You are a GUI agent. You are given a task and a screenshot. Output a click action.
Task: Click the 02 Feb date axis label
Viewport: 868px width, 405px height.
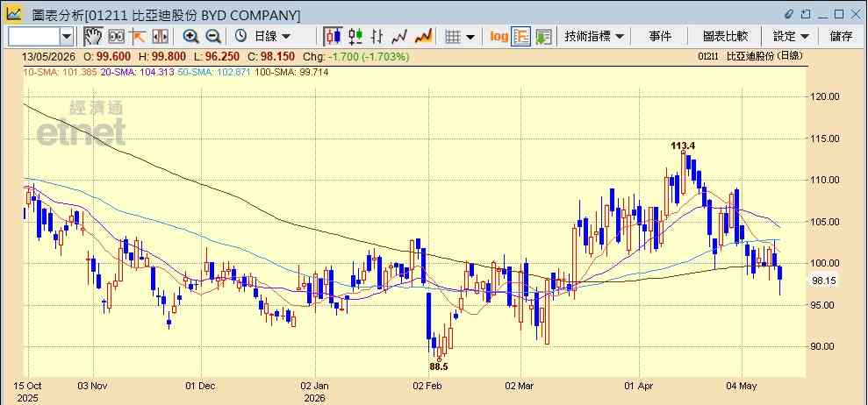[x=428, y=386]
